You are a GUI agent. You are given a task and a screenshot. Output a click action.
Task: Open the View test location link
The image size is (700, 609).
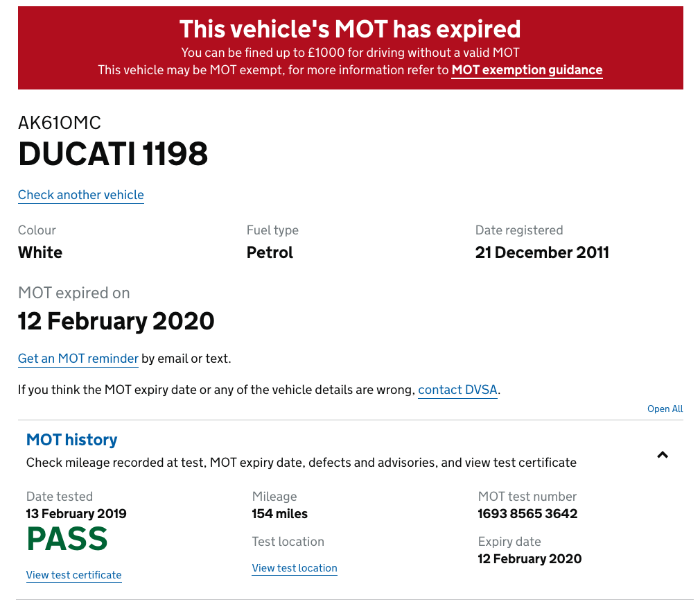295,568
